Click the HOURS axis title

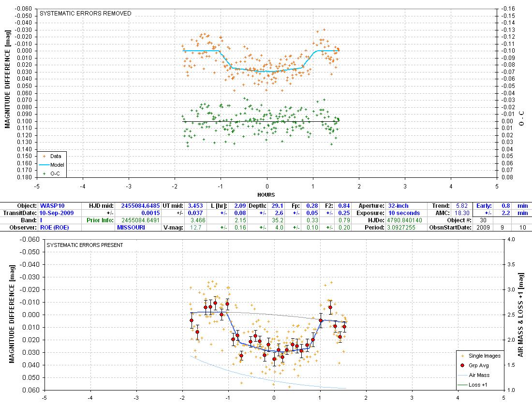click(266, 195)
